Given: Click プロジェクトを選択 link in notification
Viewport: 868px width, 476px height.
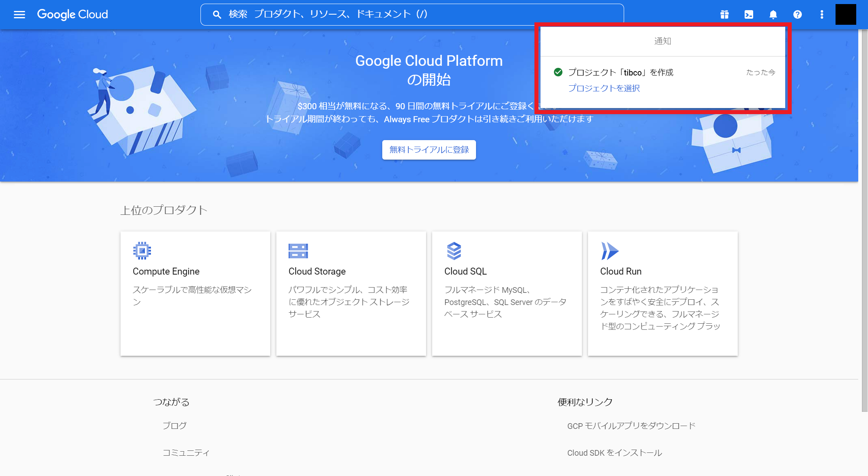Looking at the screenshot, I should (604, 88).
